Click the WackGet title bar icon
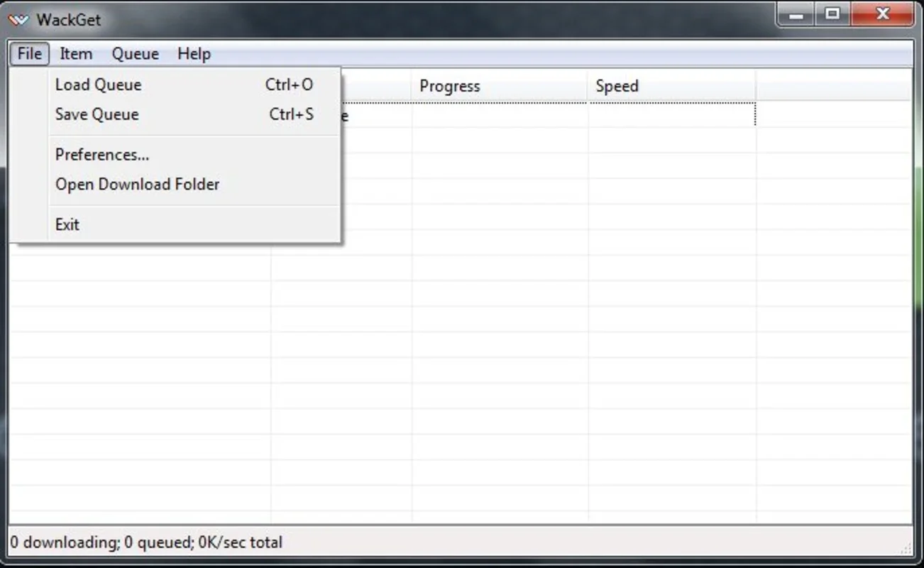Viewport: 924px width, 568px height. click(19, 20)
